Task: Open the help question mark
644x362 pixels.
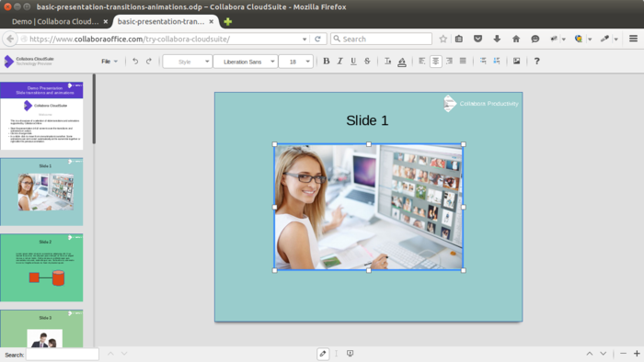Action: 536,61
